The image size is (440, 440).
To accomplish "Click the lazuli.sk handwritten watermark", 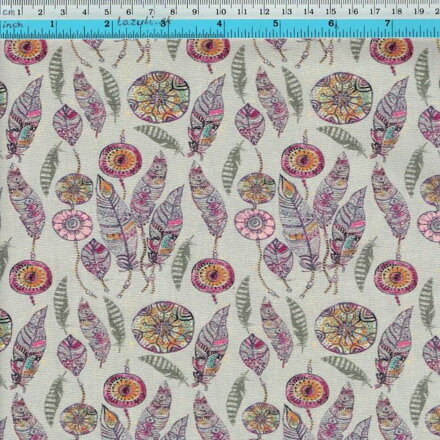I will click(144, 22).
